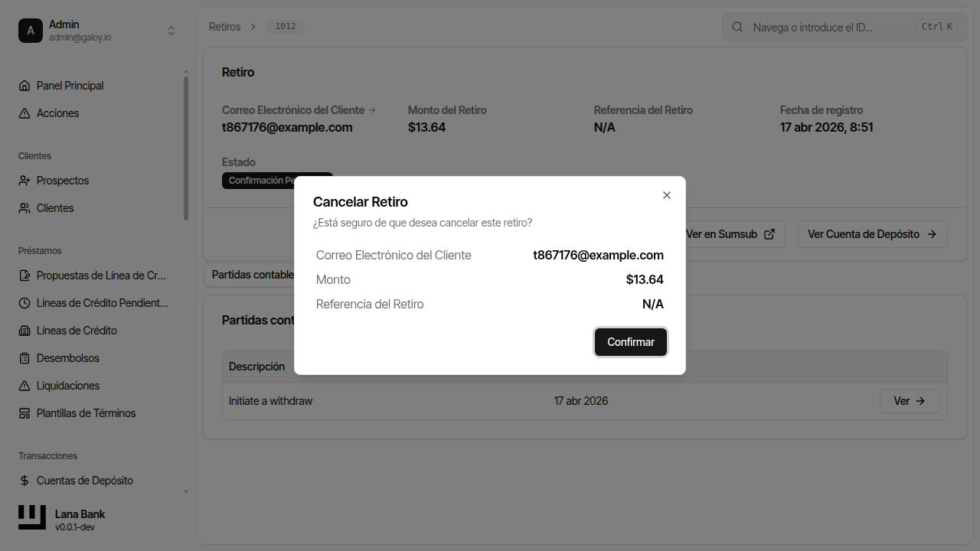The height and width of the screenshot is (551, 980).
Task: Open Prospectos via the person-add icon
Action: [24, 180]
